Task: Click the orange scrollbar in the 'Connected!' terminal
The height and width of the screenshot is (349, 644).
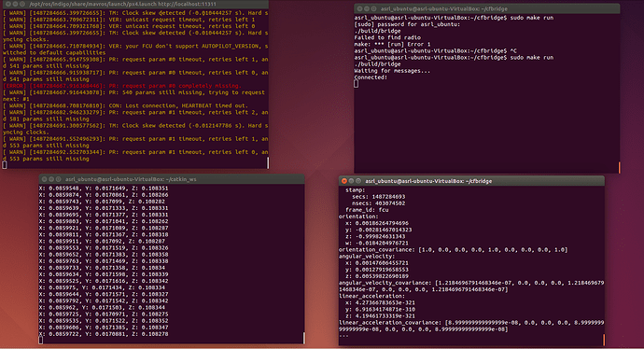Action: pyautogui.click(x=619, y=167)
